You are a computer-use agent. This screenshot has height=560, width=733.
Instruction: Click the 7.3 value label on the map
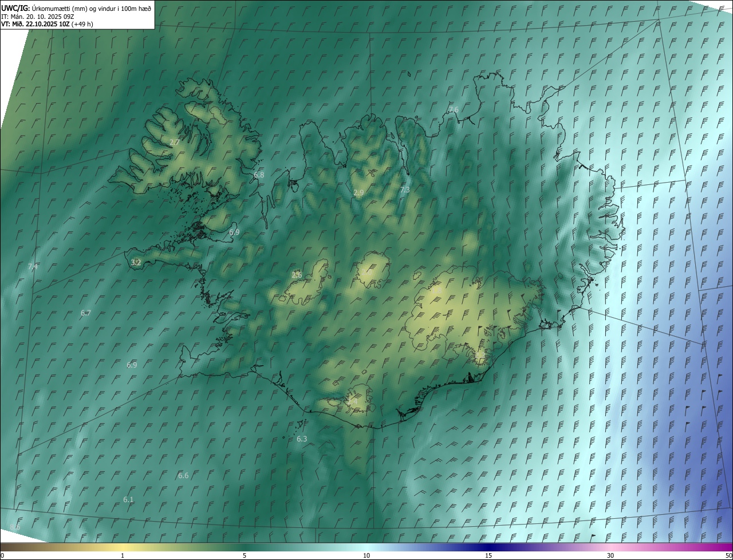tap(405, 190)
